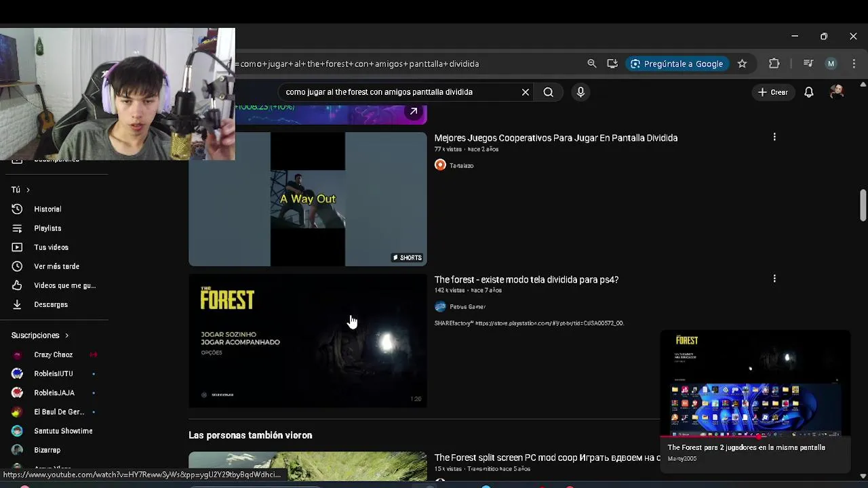Open the Chrome extensions puzzle icon

(774, 64)
